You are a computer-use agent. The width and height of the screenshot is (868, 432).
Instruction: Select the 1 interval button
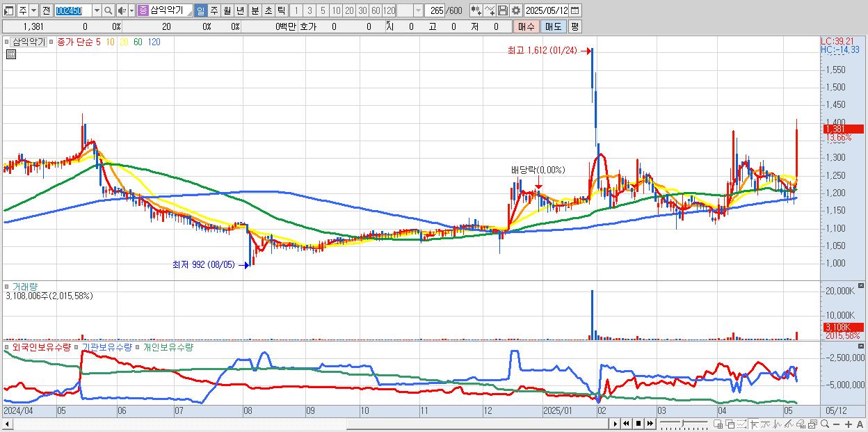296,10
